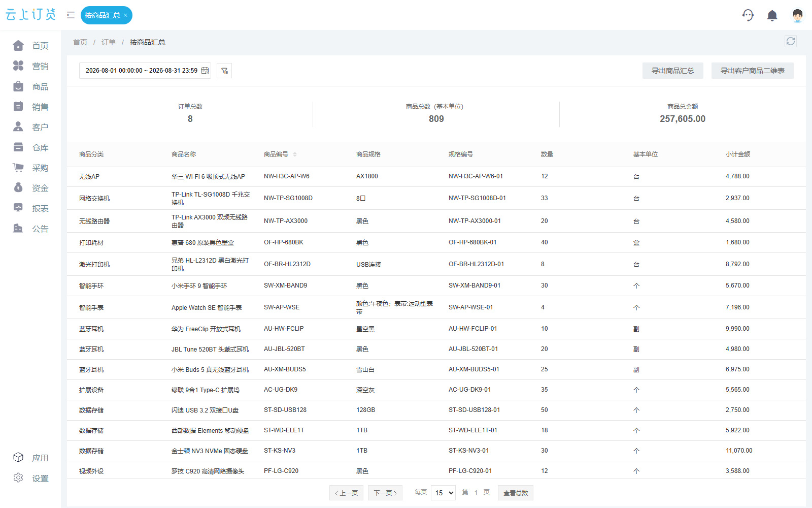
Task: Click the 首页 breadcrumb link
Action: pos(80,42)
